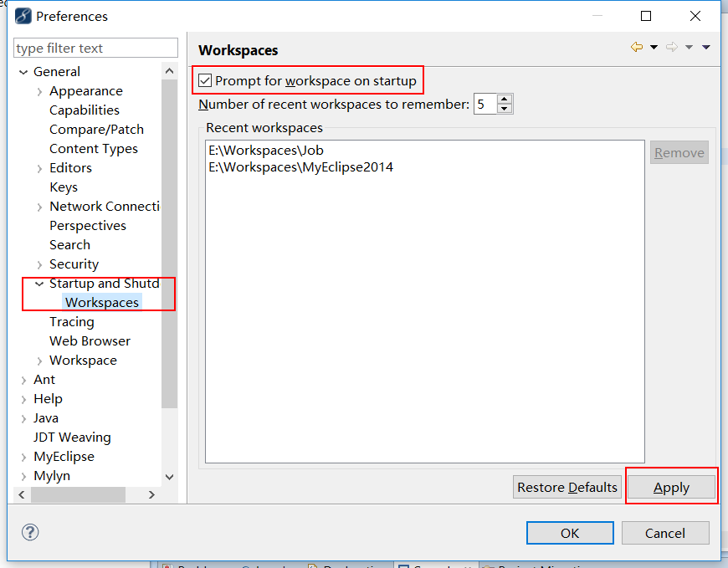Open Search preferences page
Viewport: 728px width, 568px height.
pos(69,244)
